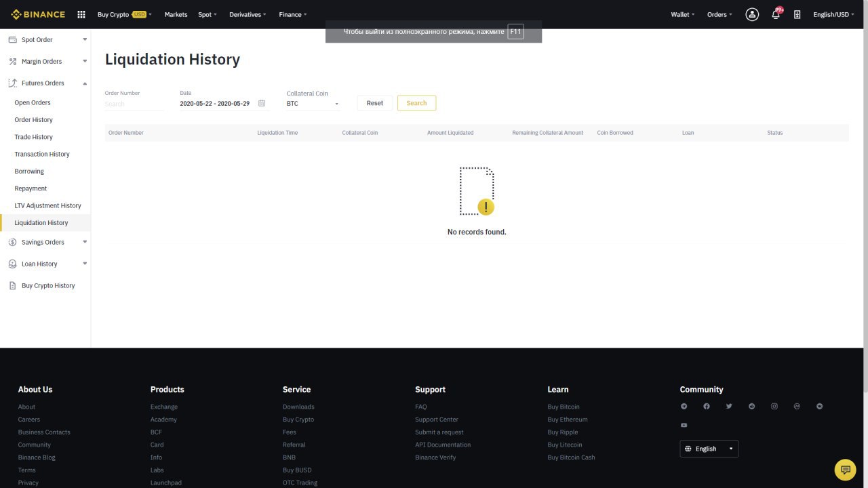Open the Instagram community link
This screenshot has width=868, height=488.
click(774, 406)
